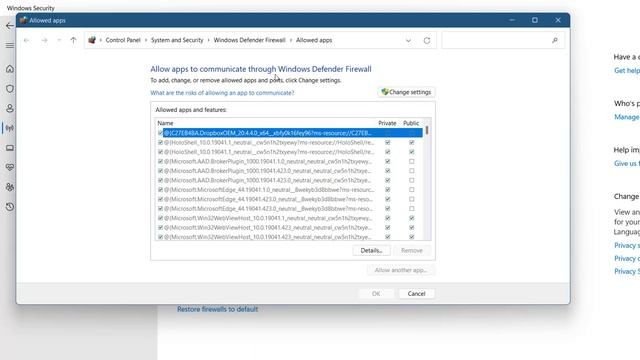640x360 pixels.
Task: Go back in Windows Security window
Action: click(x=10, y=26)
